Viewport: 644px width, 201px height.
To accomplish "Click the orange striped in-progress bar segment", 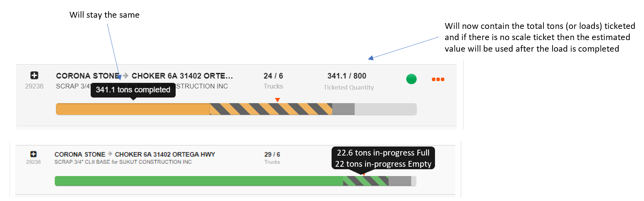I will coord(271,109).
